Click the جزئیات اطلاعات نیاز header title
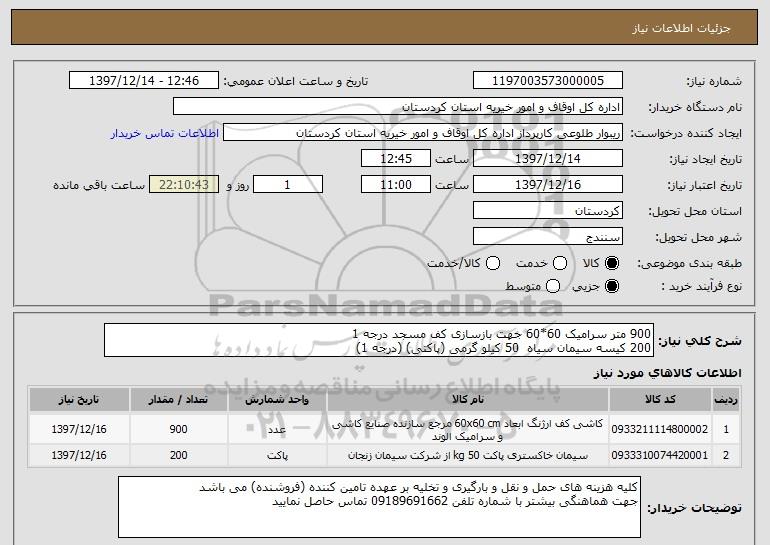Image resolution: width=770 pixels, height=545 pixels. [681, 28]
